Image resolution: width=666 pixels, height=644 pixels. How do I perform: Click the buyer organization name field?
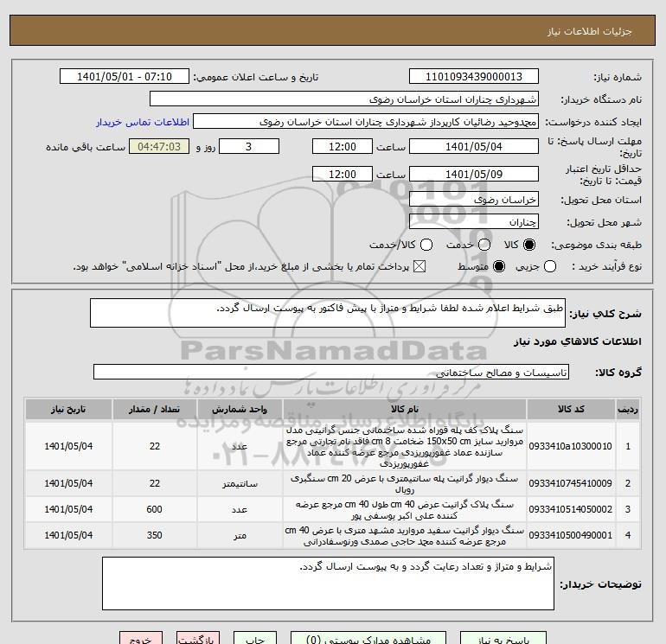pos(344,99)
